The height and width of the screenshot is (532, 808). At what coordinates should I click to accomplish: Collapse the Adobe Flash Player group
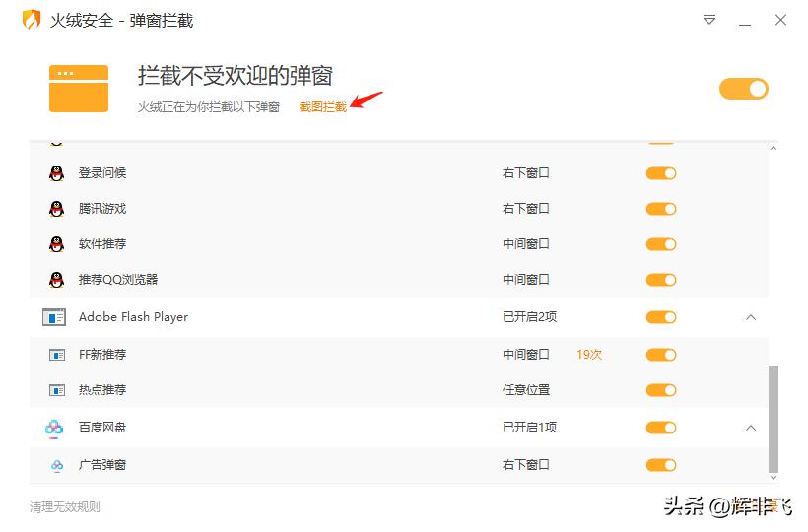point(751,317)
